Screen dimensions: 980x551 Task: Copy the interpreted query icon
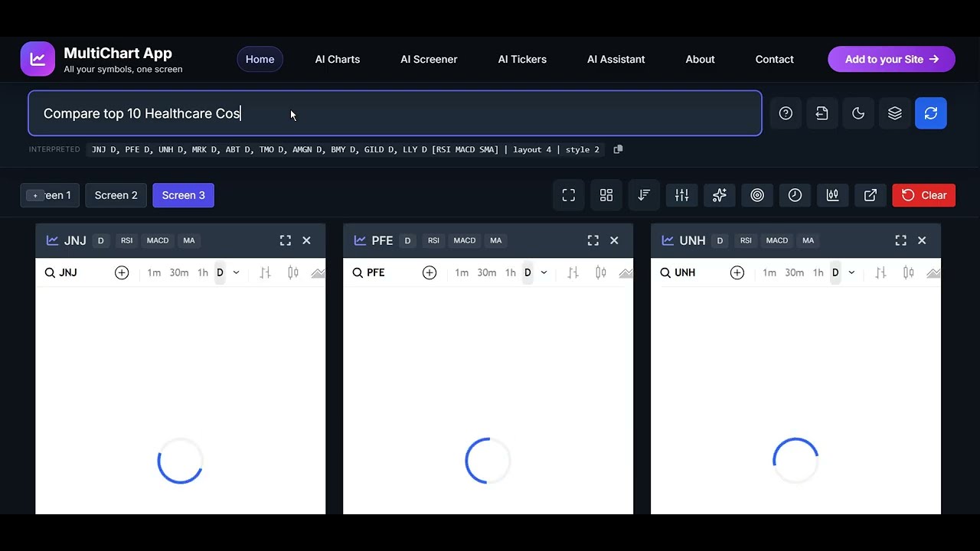[x=618, y=149]
